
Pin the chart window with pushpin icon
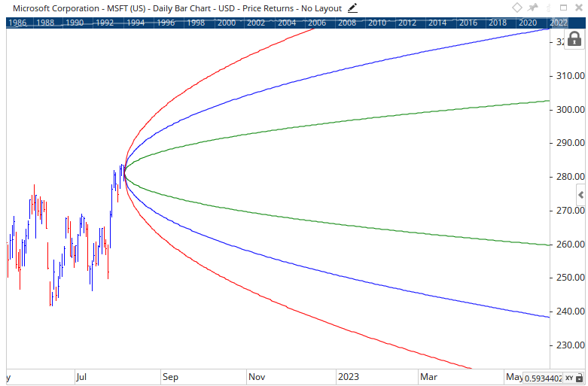tap(532, 8)
